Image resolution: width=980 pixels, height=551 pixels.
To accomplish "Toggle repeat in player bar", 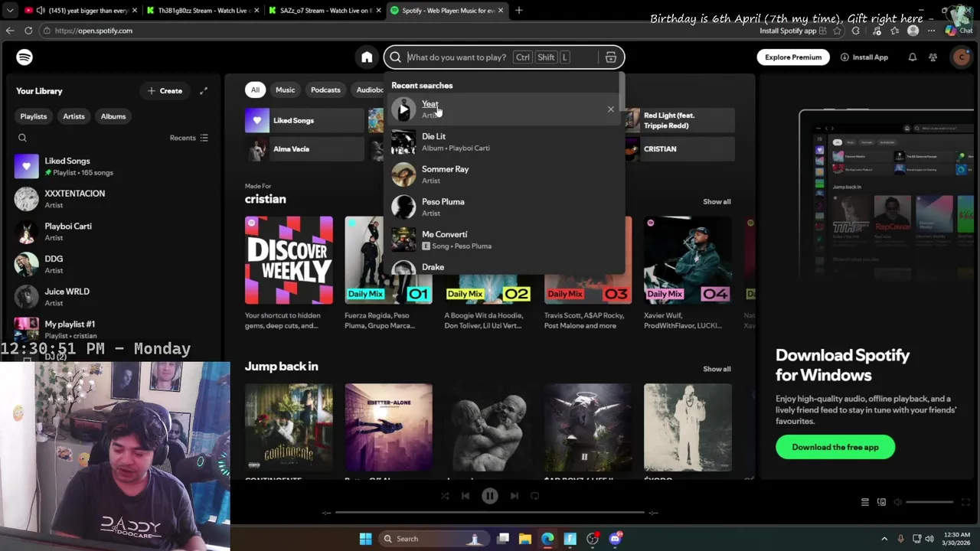I will pyautogui.click(x=535, y=496).
